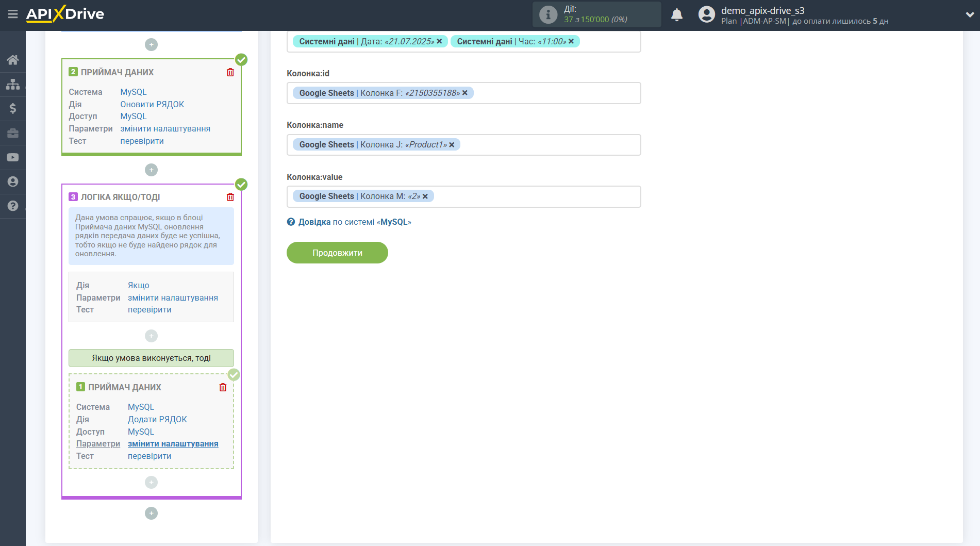The width and height of the screenshot is (980, 546).
Task: Open MySQL access link in nested receiver
Action: tap(141, 432)
